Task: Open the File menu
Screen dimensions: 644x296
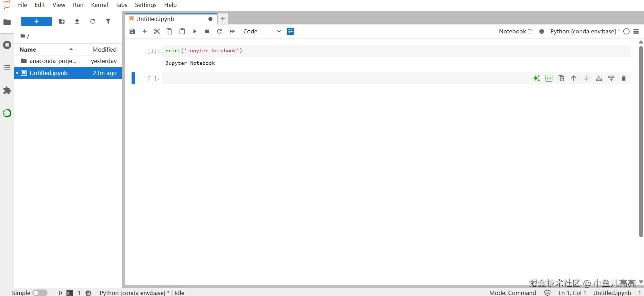Action: click(x=22, y=5)
